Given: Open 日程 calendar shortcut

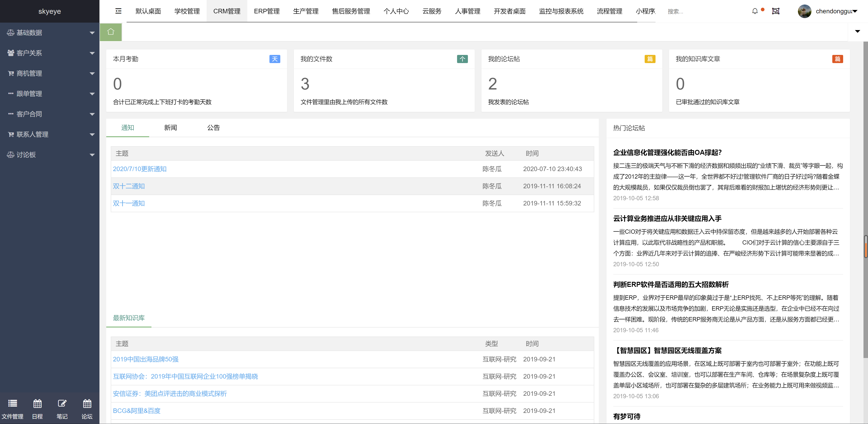Looking at the screenshot, I should tap(37, 409).
